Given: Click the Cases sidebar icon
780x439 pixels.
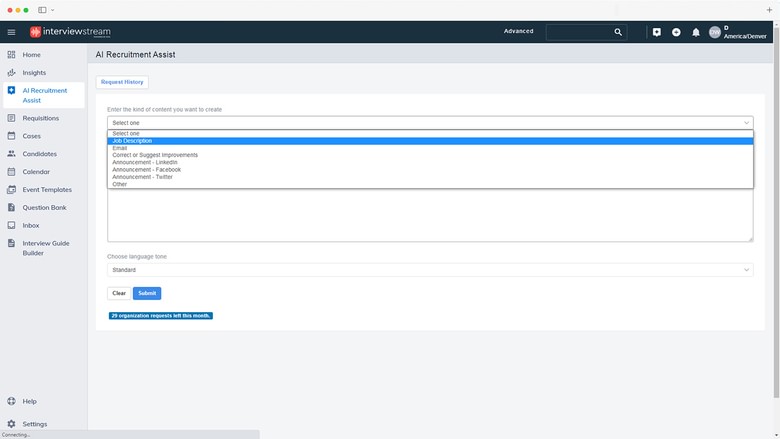Looking at the screenshot, I should click(x=11, y=136).
